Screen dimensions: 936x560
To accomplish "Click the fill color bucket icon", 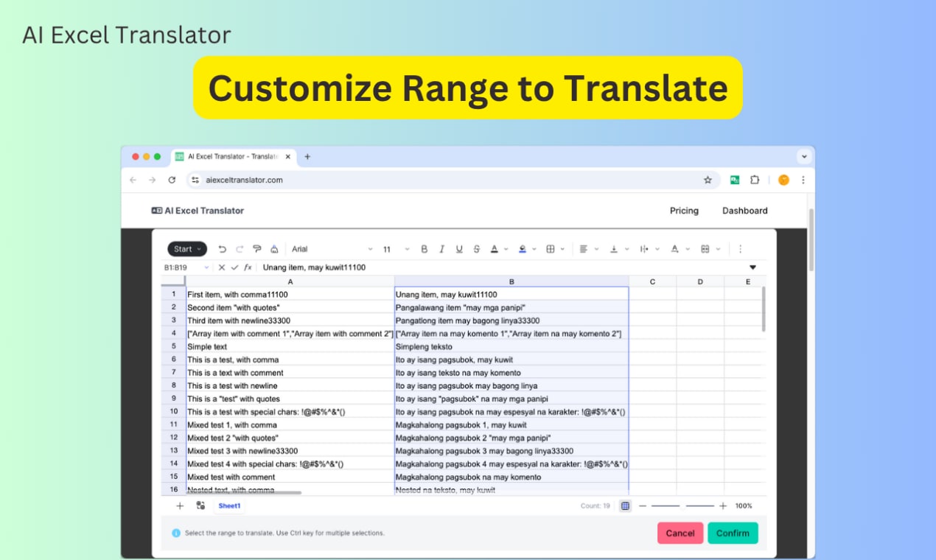I will 523,249.
